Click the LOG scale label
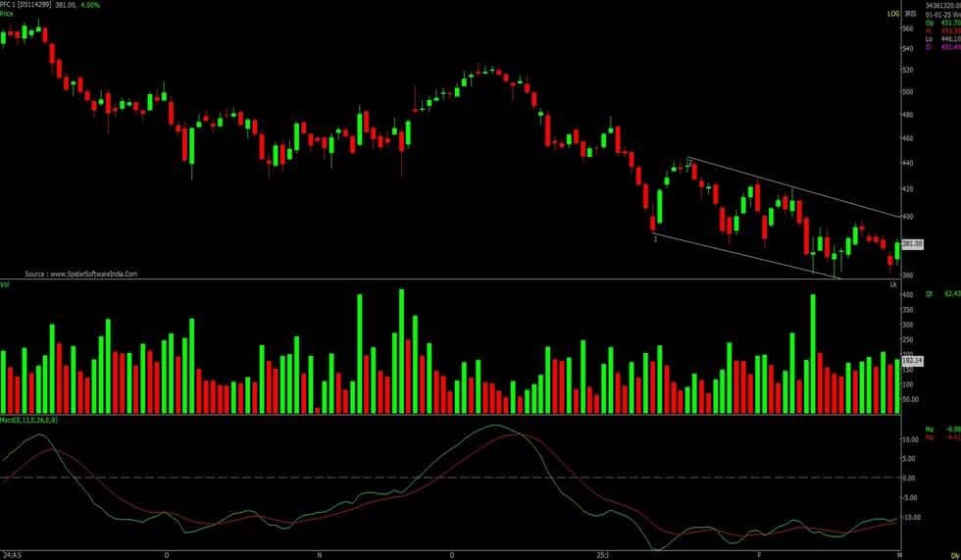961x560 pixels. click(x=891, y=14)
